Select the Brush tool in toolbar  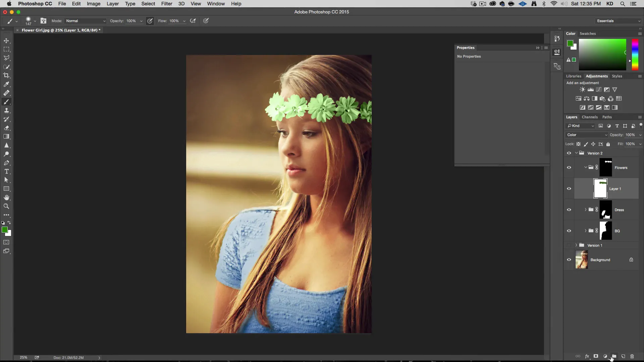[x=7, y=102]
